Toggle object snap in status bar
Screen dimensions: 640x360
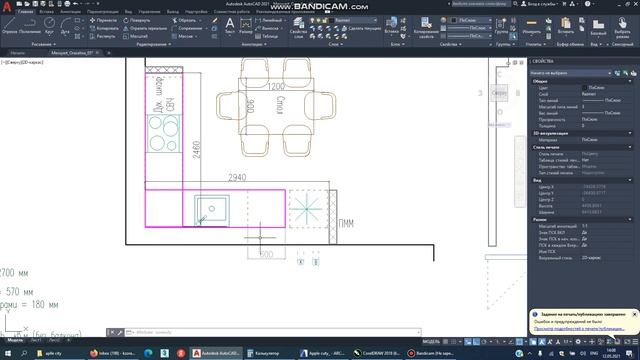coord(519,342)
